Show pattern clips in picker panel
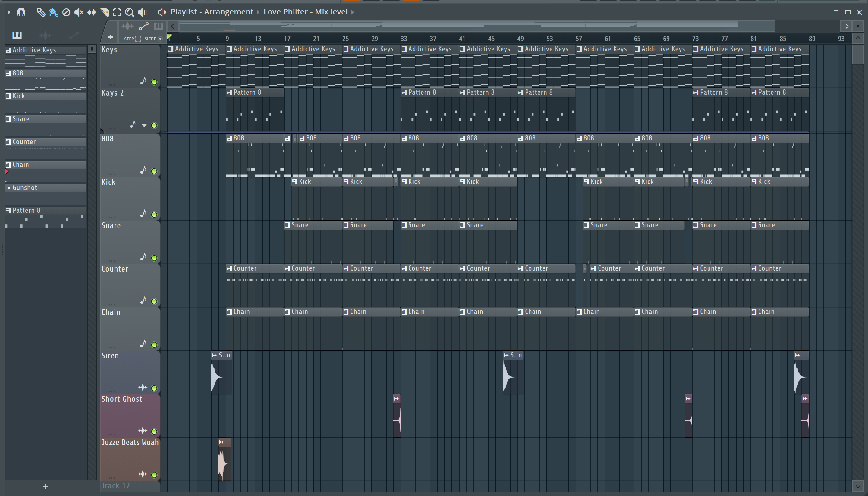 tap(17, 35)
